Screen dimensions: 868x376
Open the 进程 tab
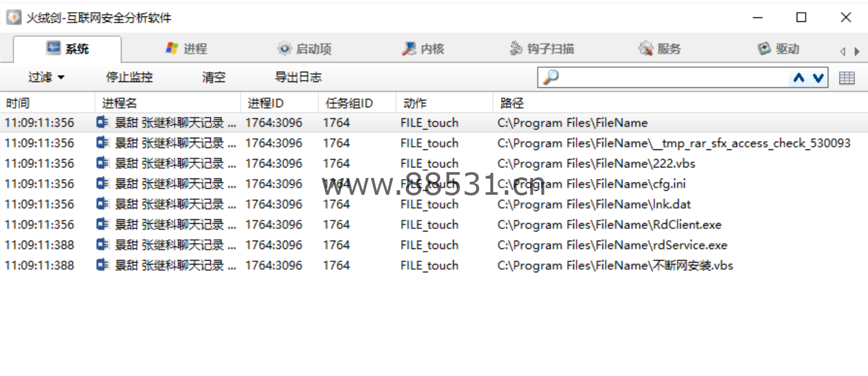(x=186, y=49)
